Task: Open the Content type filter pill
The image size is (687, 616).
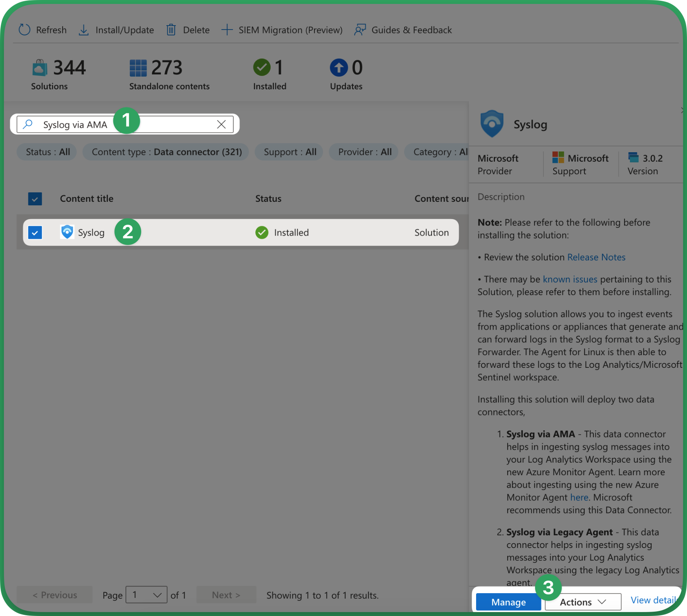Action: (x=166, y=152)
